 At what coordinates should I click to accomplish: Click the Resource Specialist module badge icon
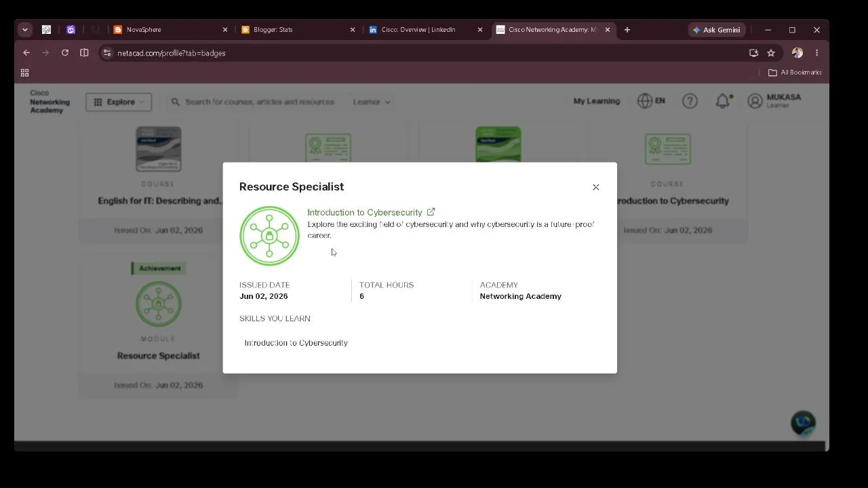pos(159,304)
